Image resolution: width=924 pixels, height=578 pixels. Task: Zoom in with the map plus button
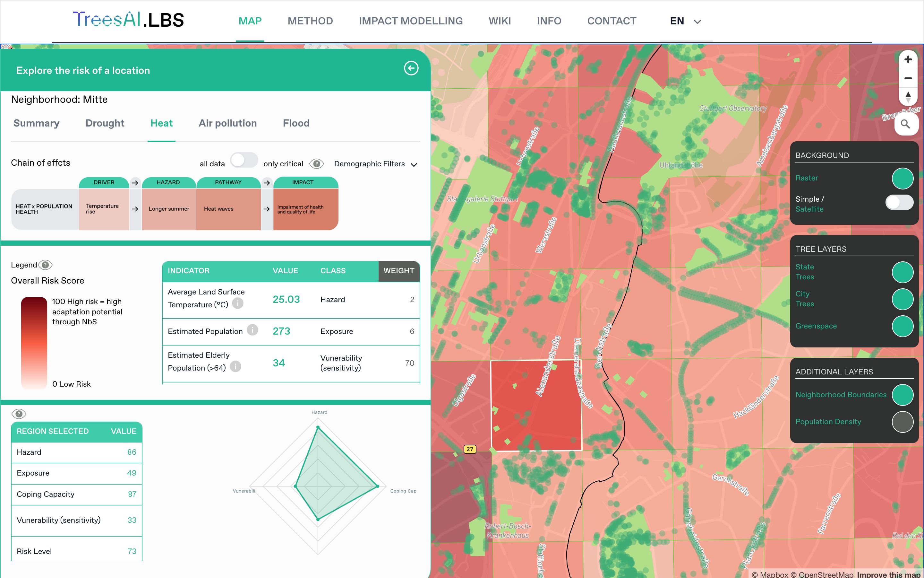(x=908, y=59)
